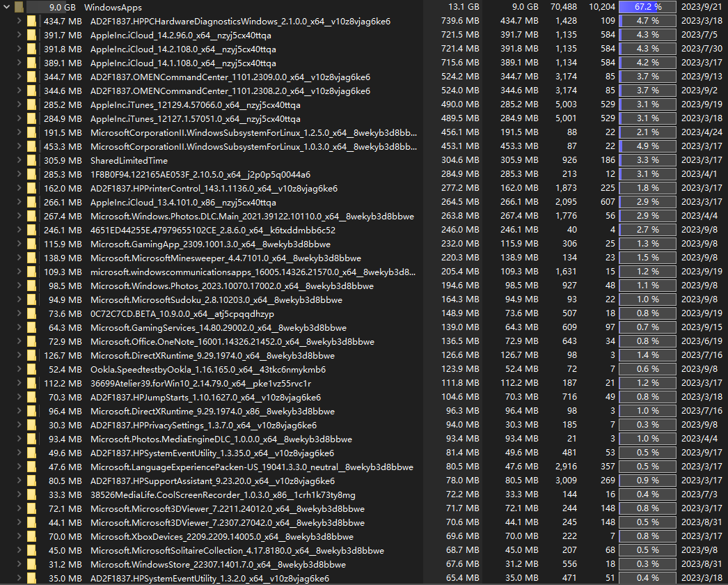Click the 5,003 files count cell

(566, 104)
